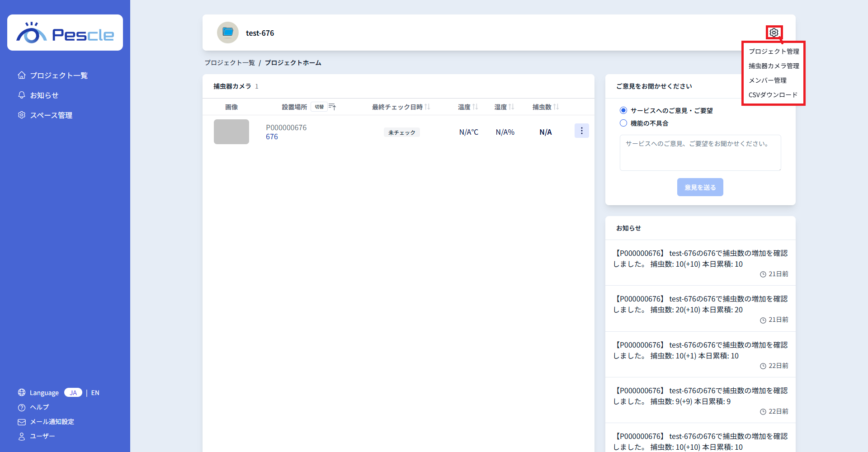Click the Pescle logo
This screenshot has height=452, width=868.
pos(65,33)
